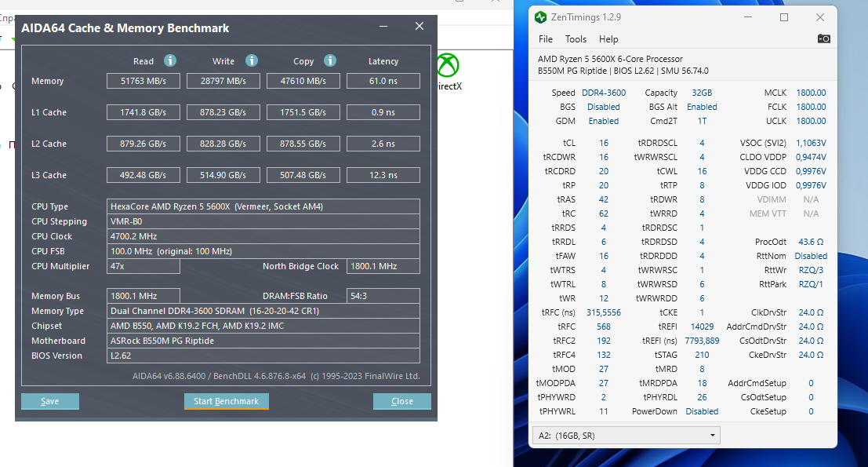
Task: Click the Write info icon
Action: [x=252, y=60]
